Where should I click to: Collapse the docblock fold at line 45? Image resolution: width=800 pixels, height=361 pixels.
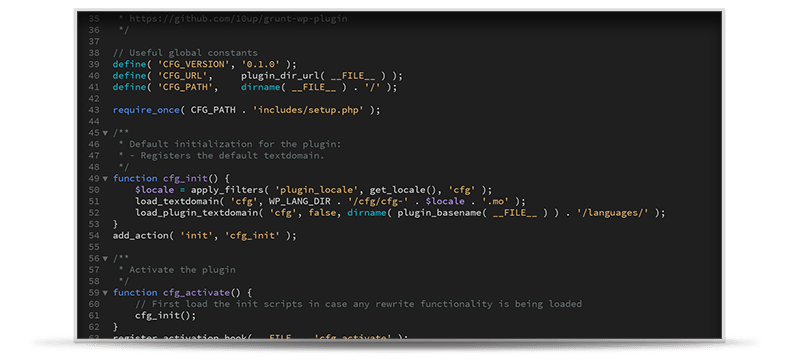point(105,133)
